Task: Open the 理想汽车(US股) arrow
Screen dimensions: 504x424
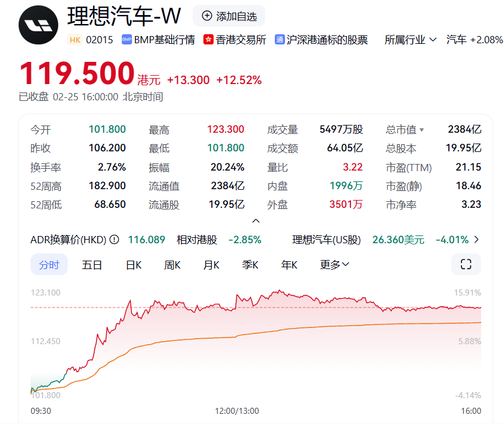Action: pos(476,240)
